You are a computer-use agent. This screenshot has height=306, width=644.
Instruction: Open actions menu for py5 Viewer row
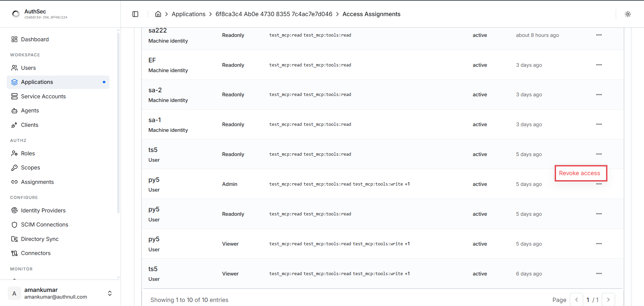tap(599, 244)
